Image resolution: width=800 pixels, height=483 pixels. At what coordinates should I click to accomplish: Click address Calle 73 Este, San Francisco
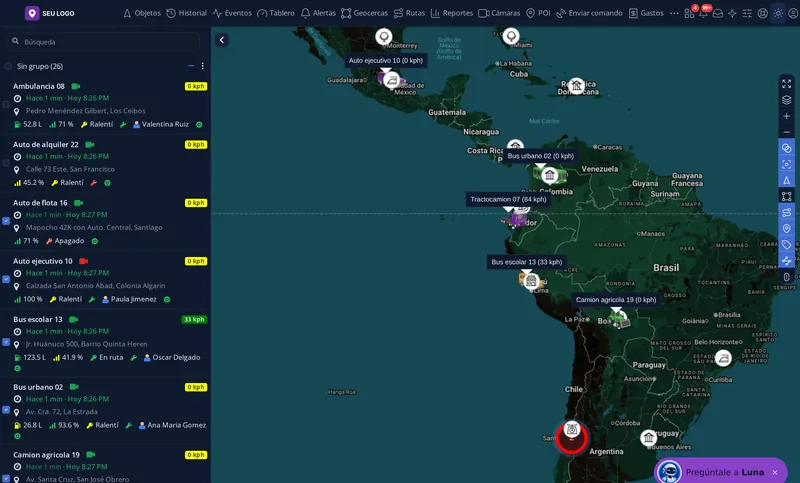coord(70,169)
